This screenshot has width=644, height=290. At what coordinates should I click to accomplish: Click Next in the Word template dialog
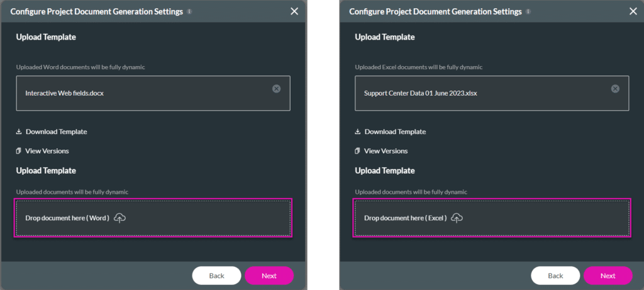coord(269,276)
